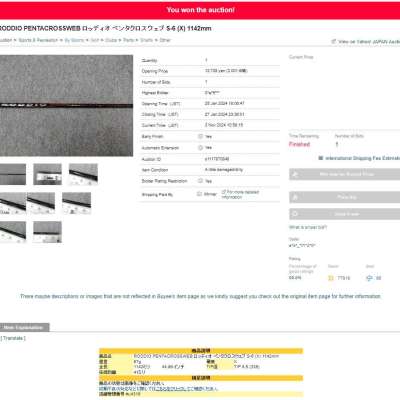Click the Snipe/Sniper bid button

coord(345,214)
